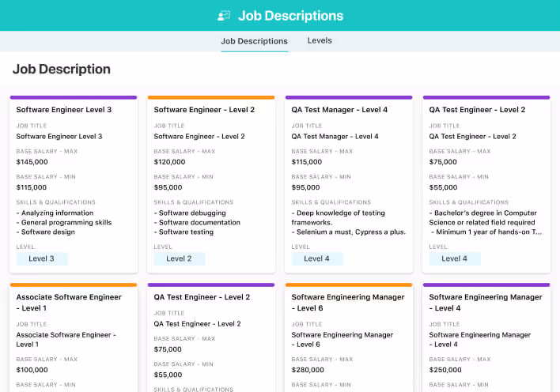This screenshot has height=392, width=560.
Task: Open Associate Software Engineer - Level 1 card
Action: click(69, 302)
